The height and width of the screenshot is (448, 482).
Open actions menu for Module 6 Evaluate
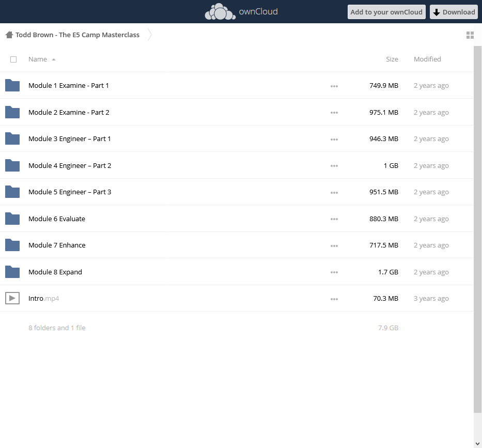pos(334,219)
